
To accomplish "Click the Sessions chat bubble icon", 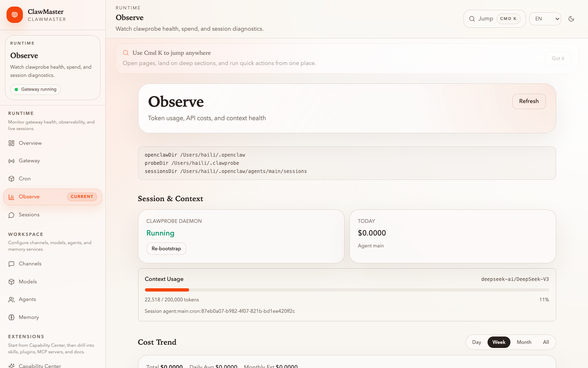I will (x=11, y=215).
